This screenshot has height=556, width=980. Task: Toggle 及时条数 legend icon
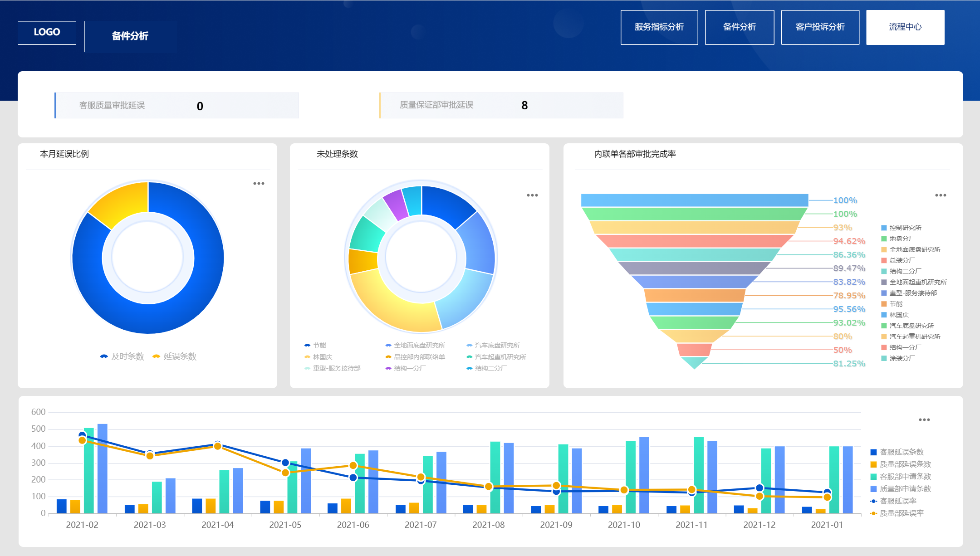pyautogui.click(x=104, y=356)
